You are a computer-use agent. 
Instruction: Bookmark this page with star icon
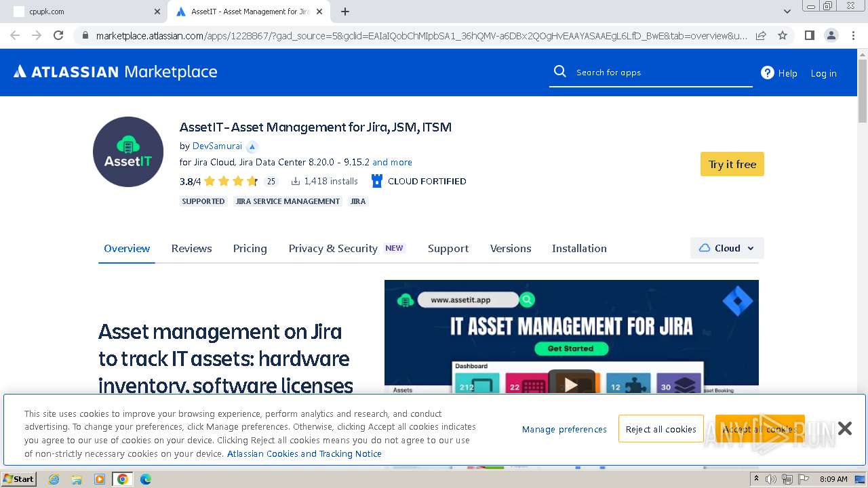click(783, 35)
